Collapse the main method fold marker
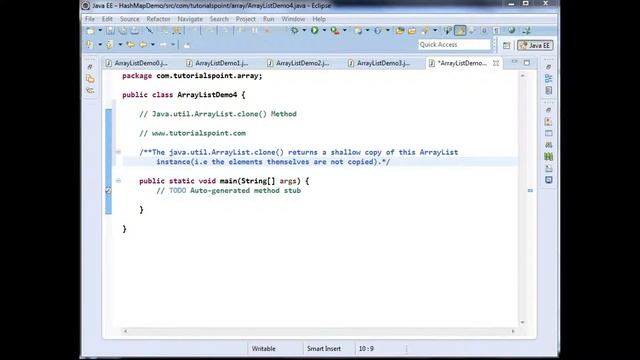Screen dimensions: 640x360 click(x=118, y=180)
